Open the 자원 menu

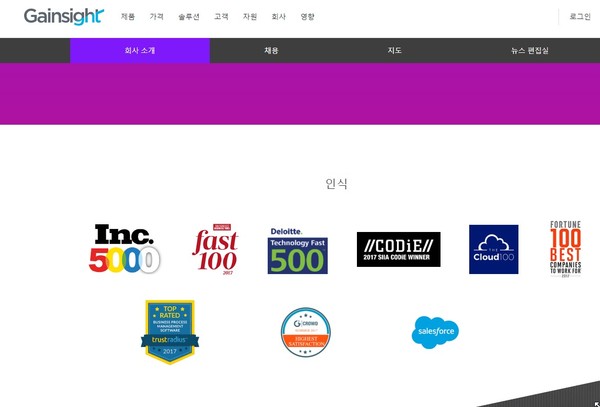[x=250, y=16]
